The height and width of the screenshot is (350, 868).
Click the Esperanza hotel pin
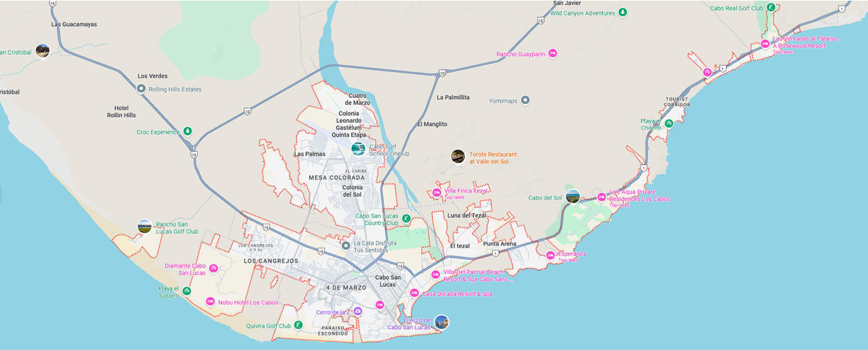click(550, 255)
